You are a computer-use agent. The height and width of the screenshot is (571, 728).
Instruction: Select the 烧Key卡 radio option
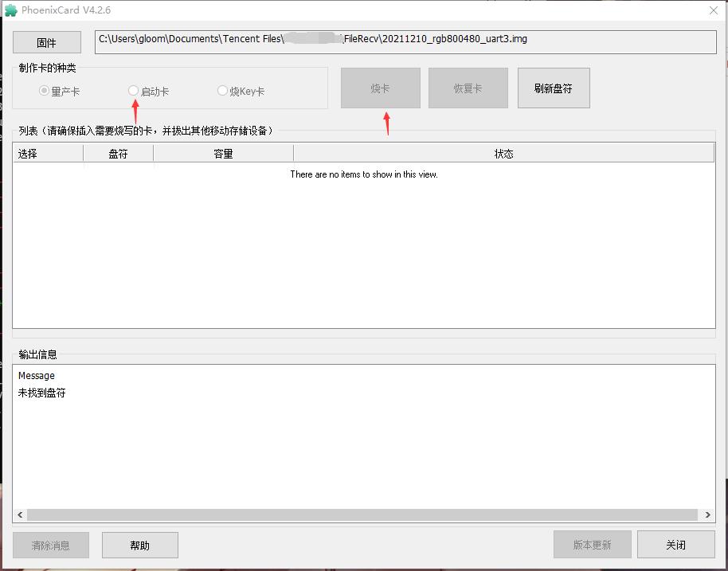click(x=223, y=91)
